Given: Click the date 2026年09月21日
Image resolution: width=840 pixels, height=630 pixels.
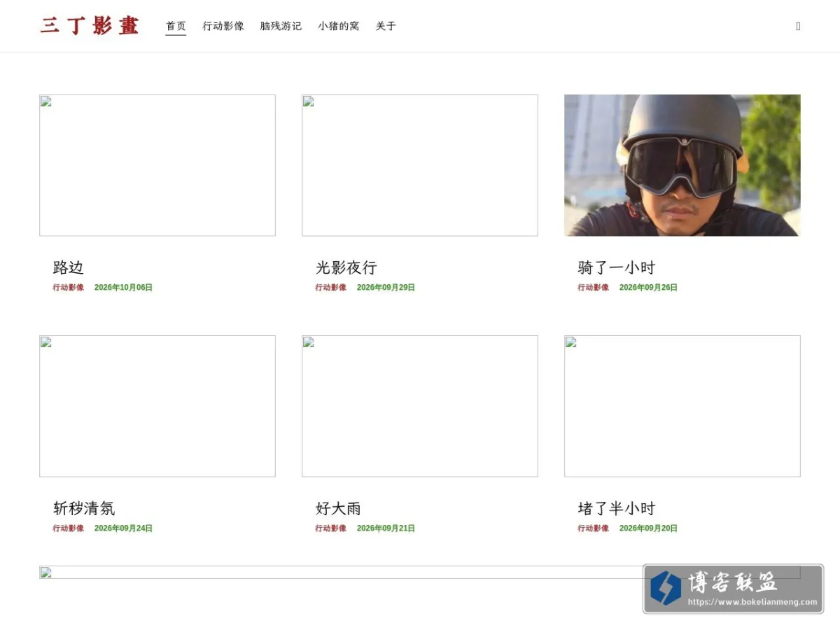Looking at the screenshot, I should (x=386, y=528).
